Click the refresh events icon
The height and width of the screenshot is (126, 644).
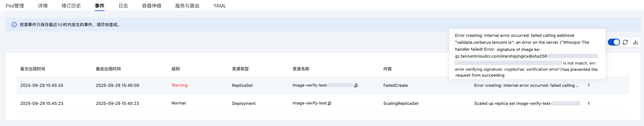tap(625, 42)
